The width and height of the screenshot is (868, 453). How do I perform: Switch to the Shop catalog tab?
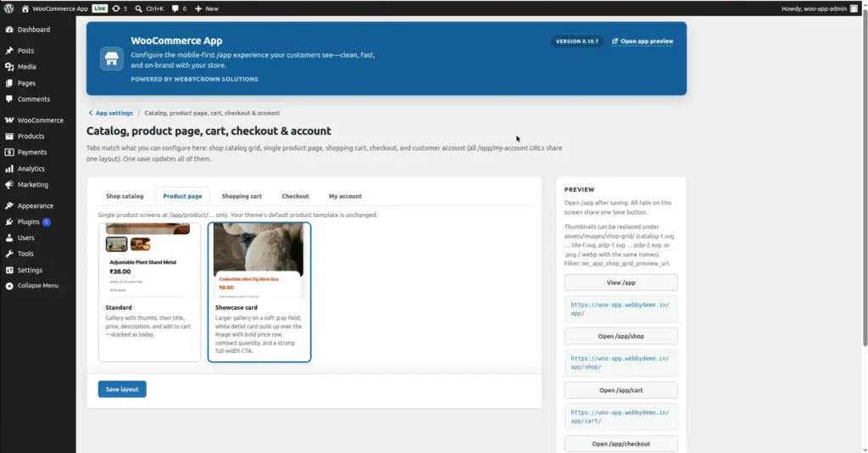(x=125, y=196)
